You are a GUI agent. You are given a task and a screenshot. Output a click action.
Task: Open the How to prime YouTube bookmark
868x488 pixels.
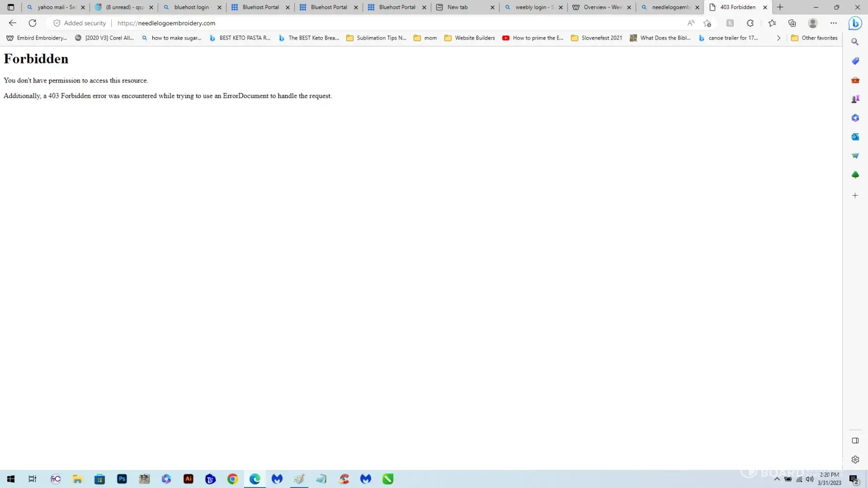pyautogui.click(x=533, y=38)
